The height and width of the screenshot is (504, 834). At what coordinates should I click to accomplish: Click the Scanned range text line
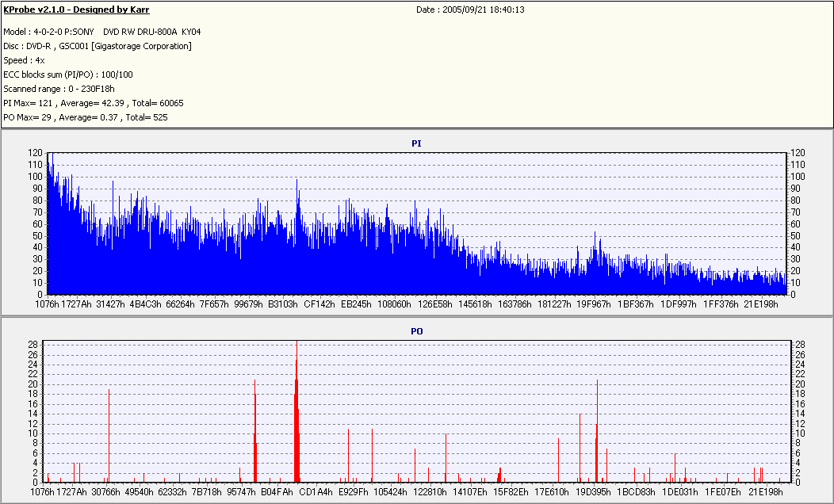pos(59,89)
